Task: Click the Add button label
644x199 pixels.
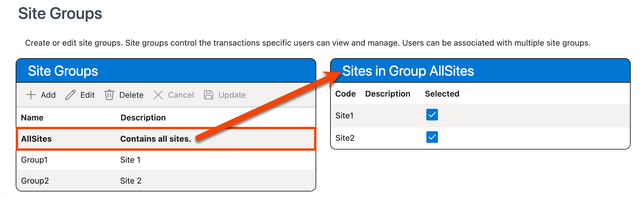Action: (48, 95)
